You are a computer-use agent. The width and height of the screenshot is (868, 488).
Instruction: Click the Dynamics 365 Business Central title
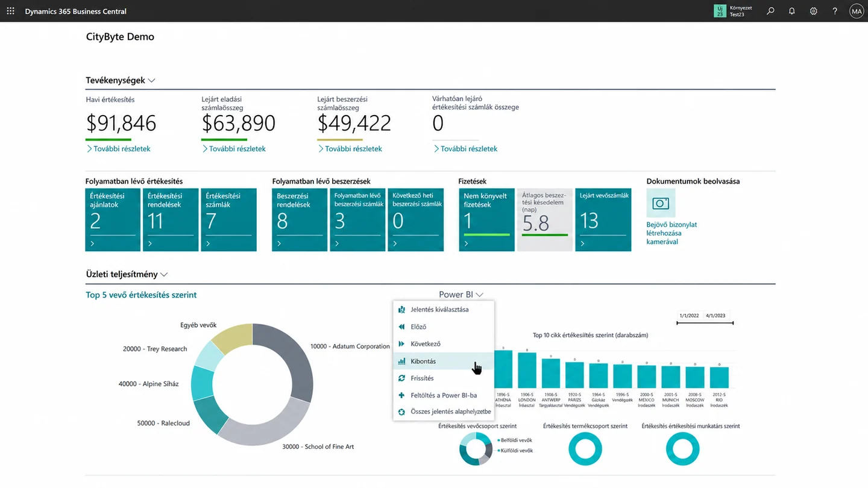(76, 11)
